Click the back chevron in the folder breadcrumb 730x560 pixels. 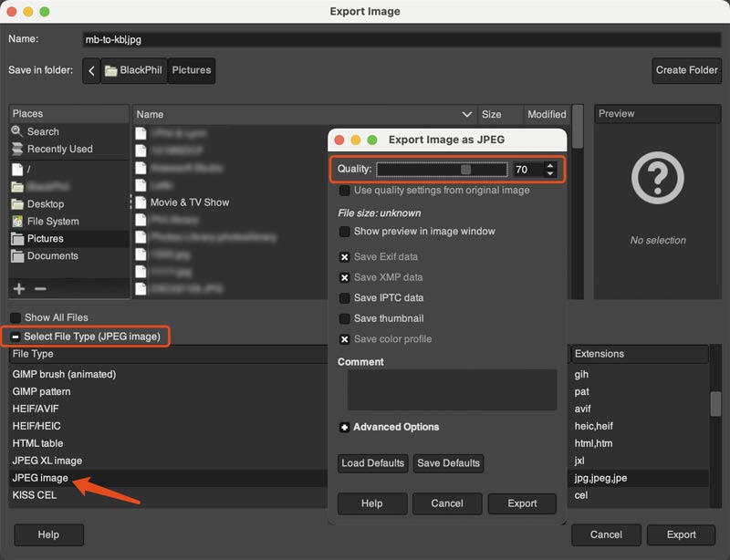click(x=91, y=70)
